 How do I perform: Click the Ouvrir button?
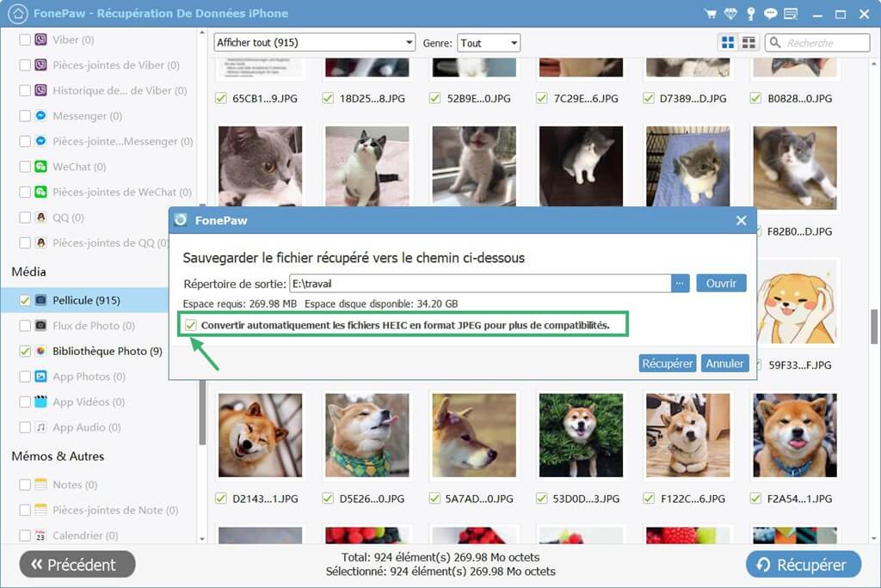click(722, 284)
